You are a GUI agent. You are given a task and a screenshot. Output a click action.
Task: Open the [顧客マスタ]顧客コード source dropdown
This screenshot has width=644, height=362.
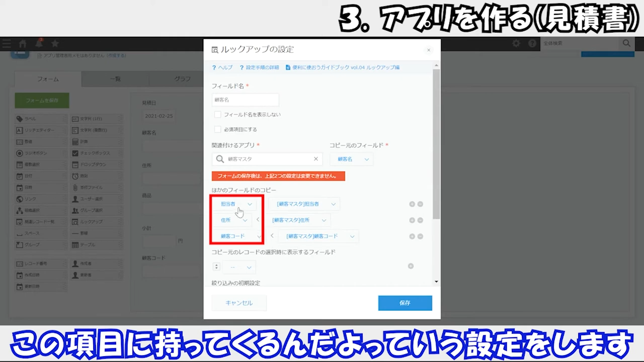(x=318, y=236)
